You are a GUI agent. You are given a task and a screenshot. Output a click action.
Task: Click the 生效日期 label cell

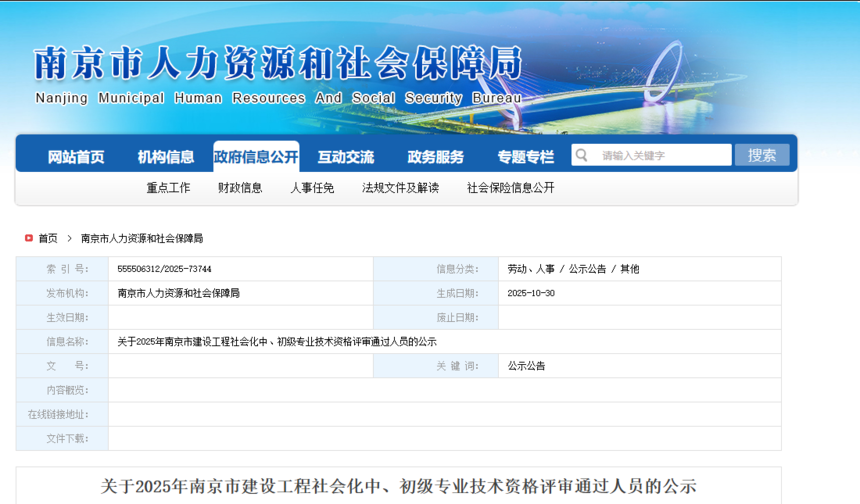(x=62, y=317)
